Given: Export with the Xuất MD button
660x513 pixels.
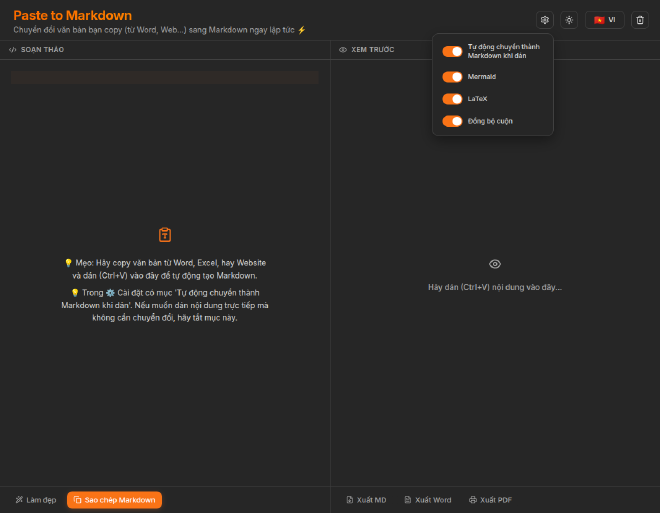Looking at the screenshot, I should (x=366, y=500).
